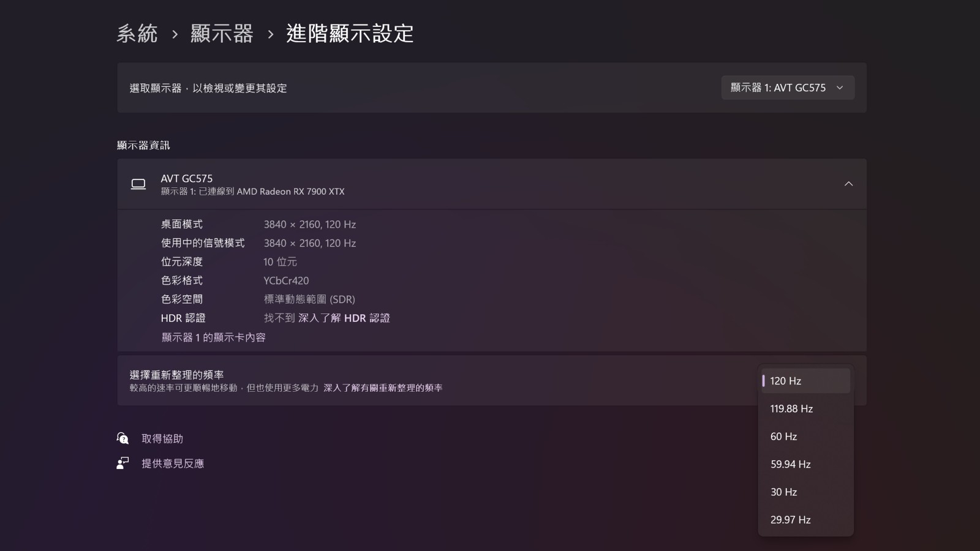Pick 29.97 Hz refresh rate
The image size is (980, 551).
[805, 520]
